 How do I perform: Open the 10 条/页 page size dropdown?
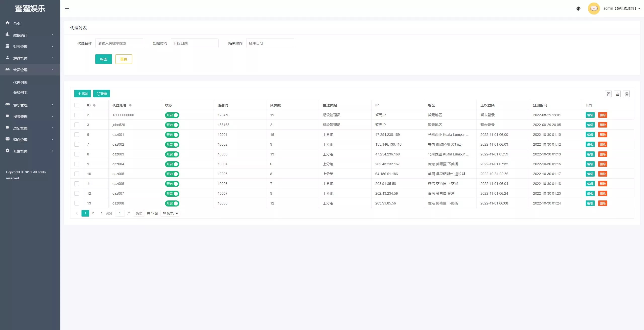170,213
